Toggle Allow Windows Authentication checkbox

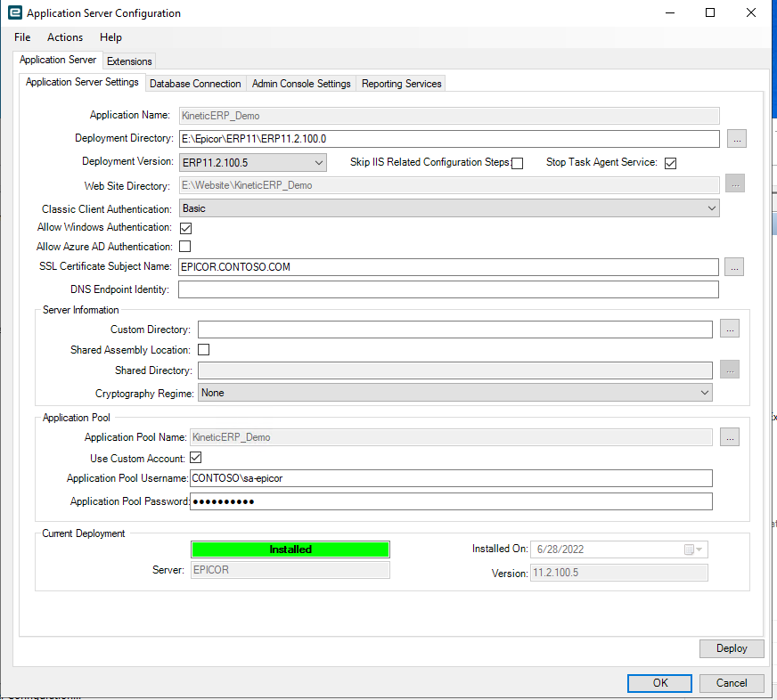tap(186, 228)
